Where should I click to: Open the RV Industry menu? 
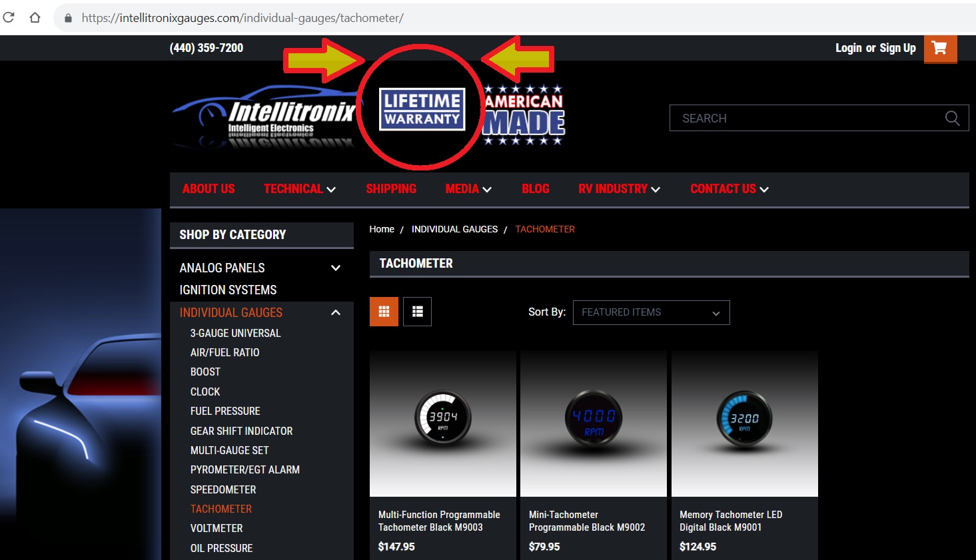point(619,189)
